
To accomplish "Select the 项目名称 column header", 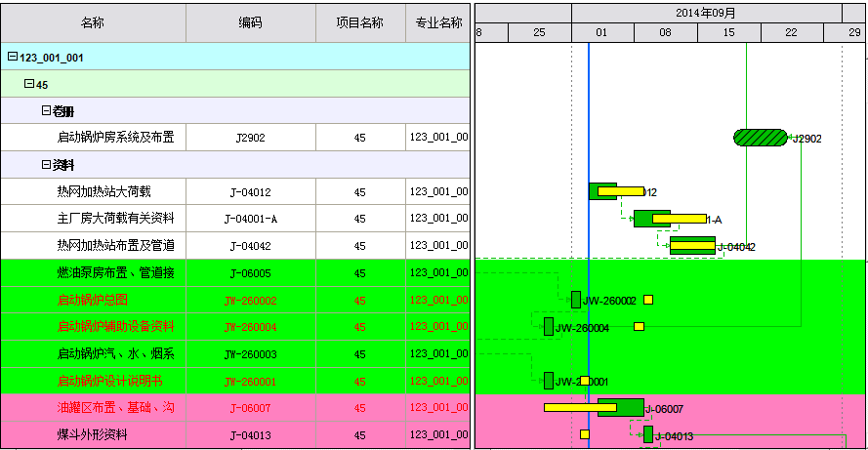I will (359, 22).
